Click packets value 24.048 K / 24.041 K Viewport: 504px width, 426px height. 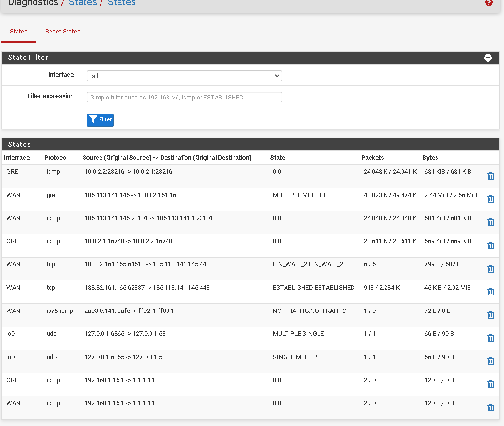pyautogui.click(x=390, y=172)
